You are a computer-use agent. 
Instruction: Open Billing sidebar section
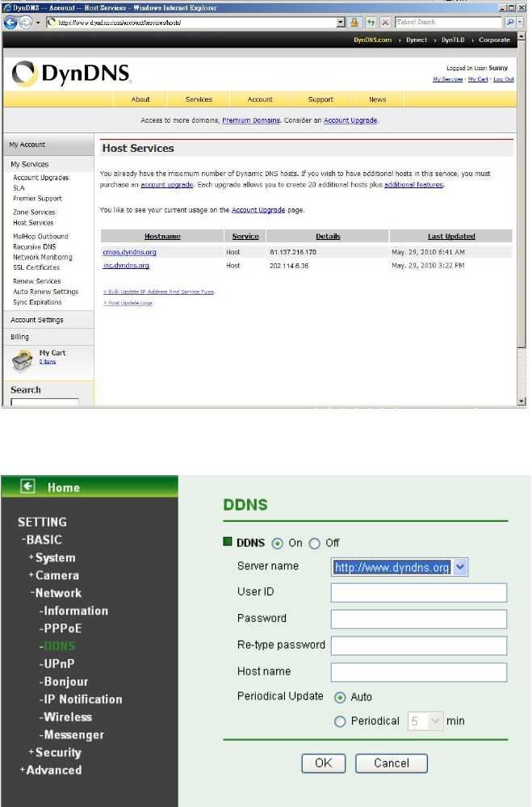pyautogui.click(x=19, y=337)
